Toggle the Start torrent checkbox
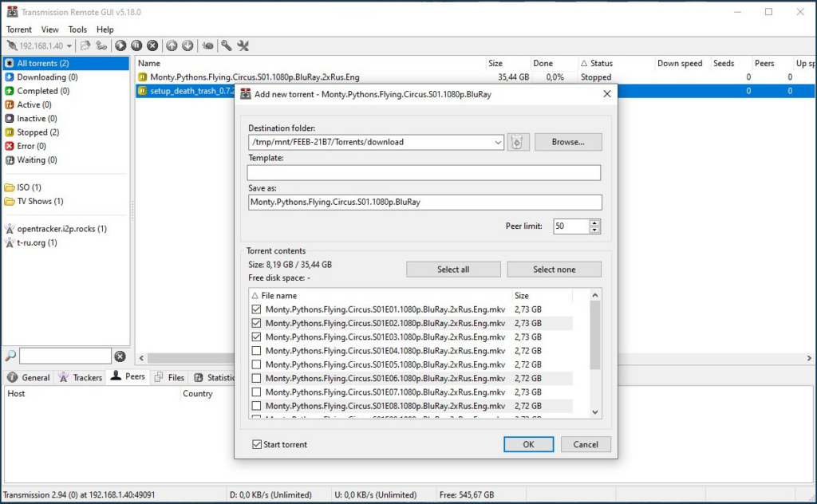Image resolution: width=817 pixels, height=504 pixels. tap(256, 445)
